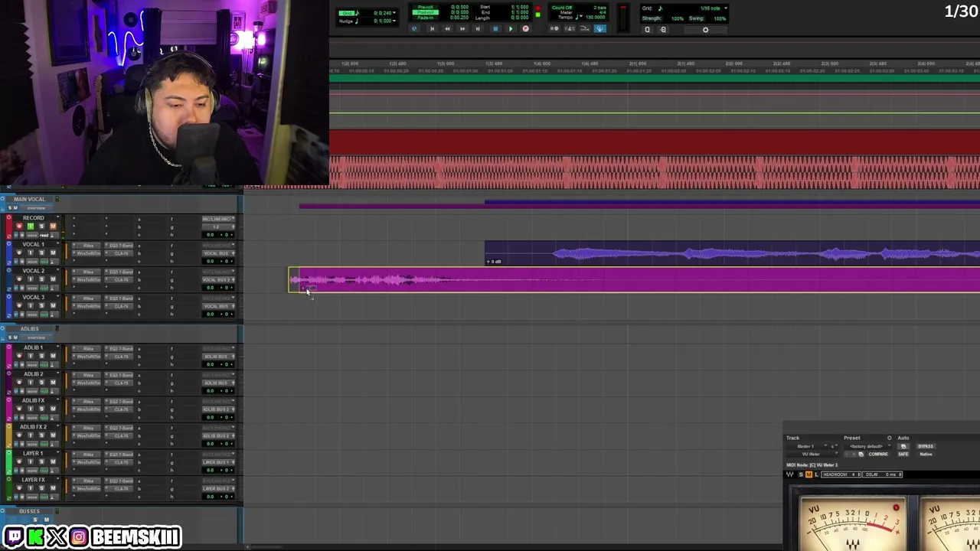980x551 pixels.
Task: Click the RECORD track record-enable button
Action: (x=19, y=227)
